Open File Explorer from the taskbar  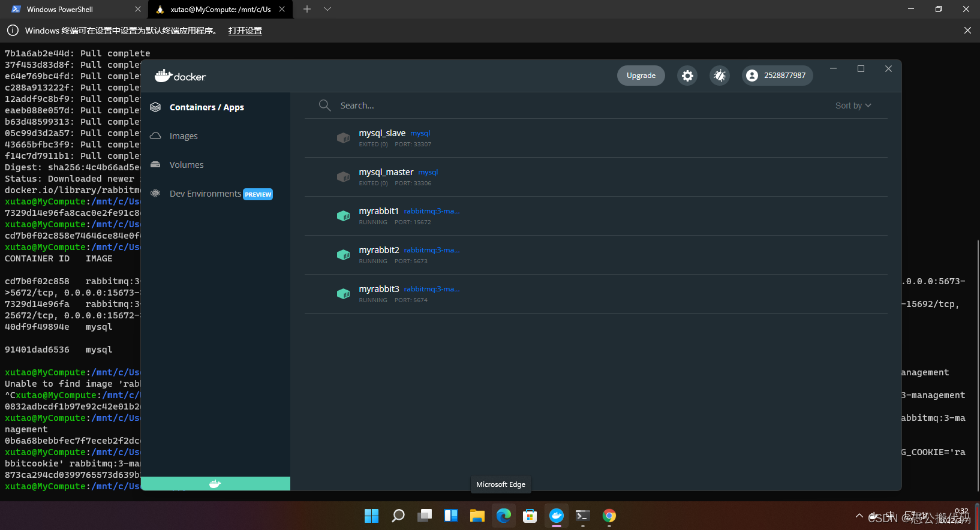(477, 516)
